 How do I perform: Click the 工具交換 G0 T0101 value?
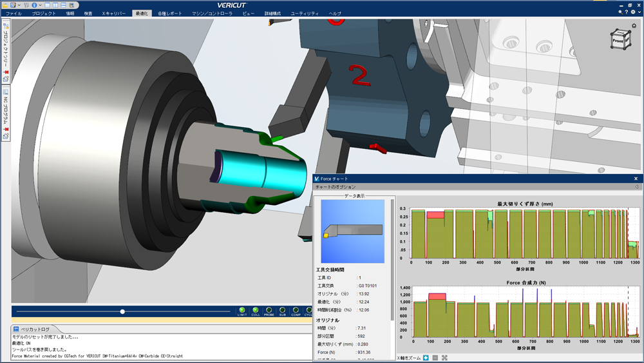click(x=368, y=286)
